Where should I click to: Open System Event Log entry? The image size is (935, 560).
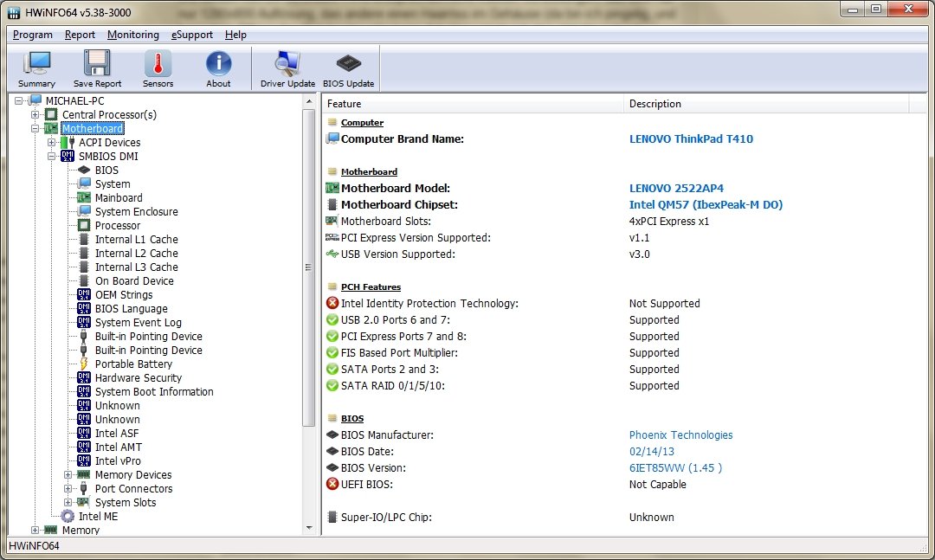pos(139,322)
